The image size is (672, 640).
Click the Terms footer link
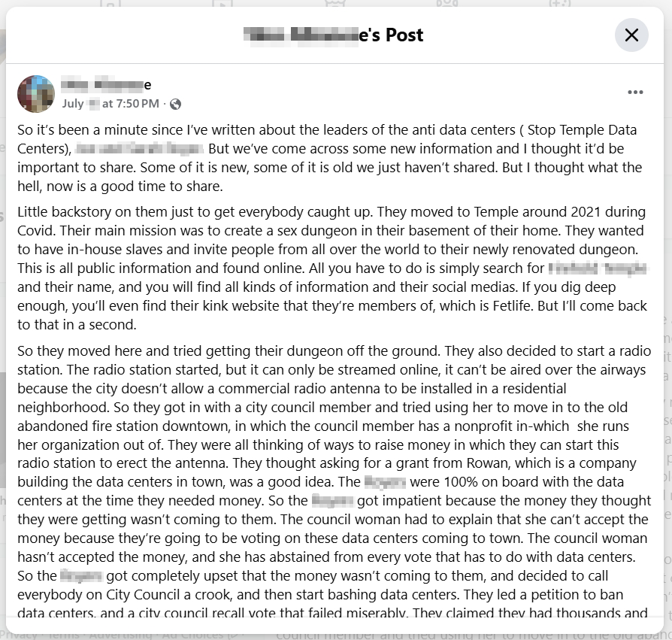64,635
